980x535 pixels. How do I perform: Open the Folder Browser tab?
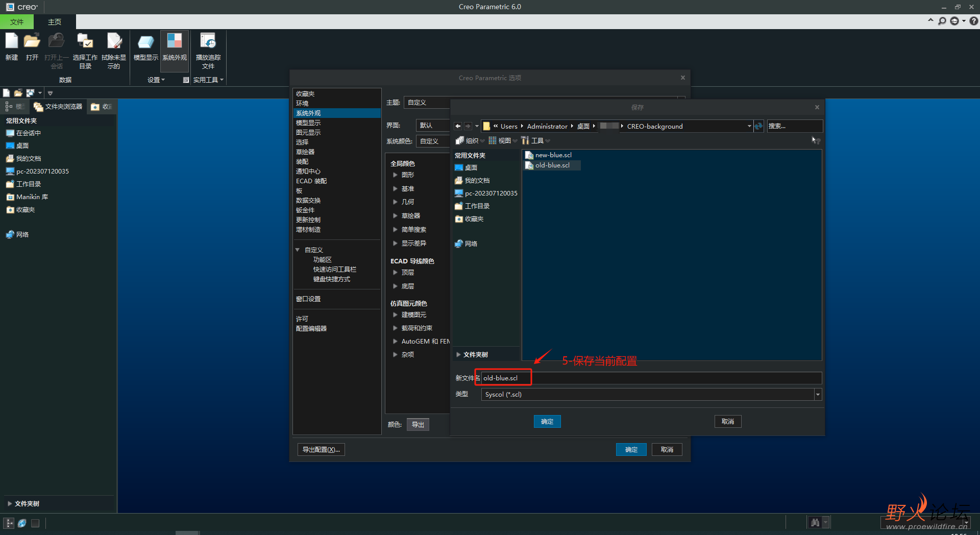pos(58,107)
